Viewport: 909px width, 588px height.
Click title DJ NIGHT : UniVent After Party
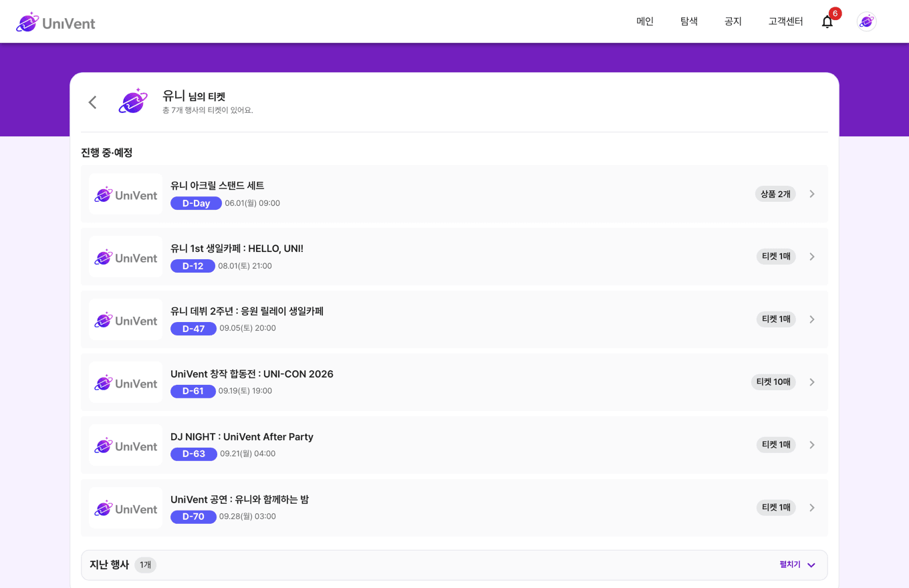[242, 437]
